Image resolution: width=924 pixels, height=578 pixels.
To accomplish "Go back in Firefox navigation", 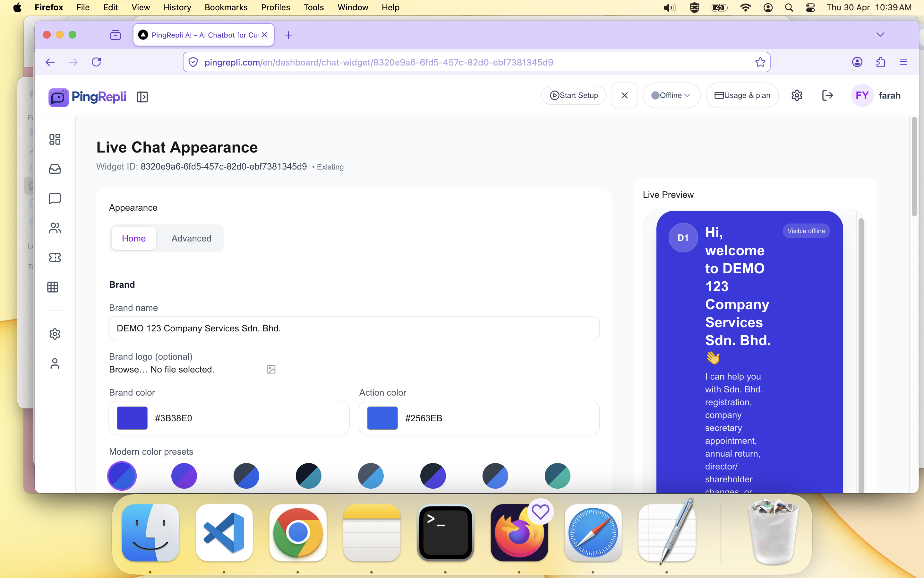I will 50,62.
